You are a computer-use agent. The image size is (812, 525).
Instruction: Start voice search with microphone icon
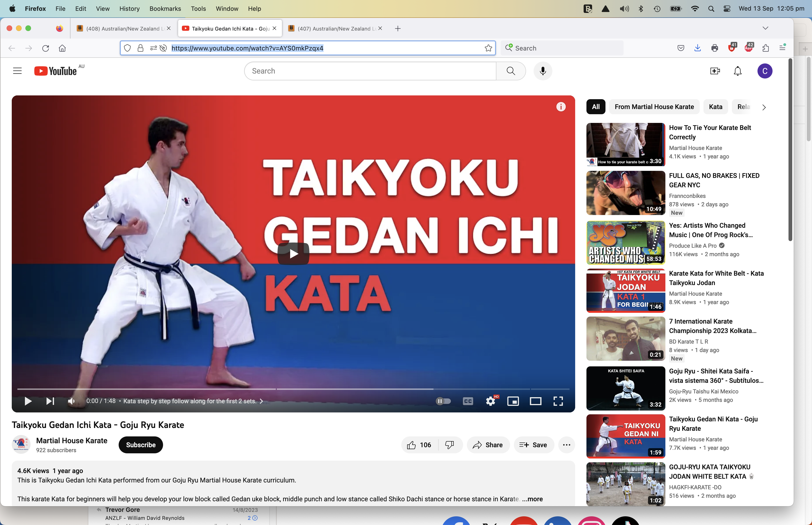pos(543,71)
